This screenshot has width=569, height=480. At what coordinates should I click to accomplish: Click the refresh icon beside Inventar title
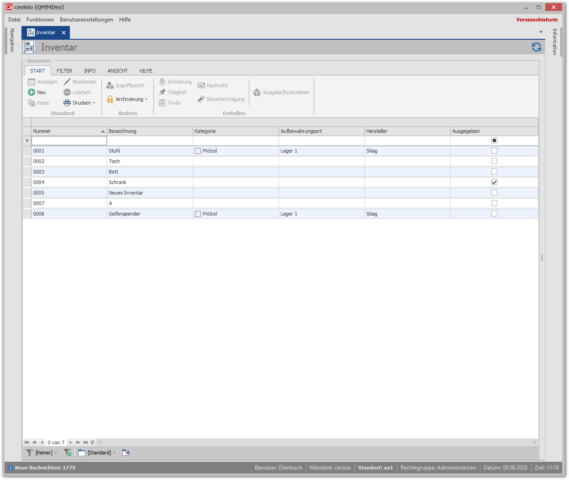pyautogui.click(x=536, y=47)
